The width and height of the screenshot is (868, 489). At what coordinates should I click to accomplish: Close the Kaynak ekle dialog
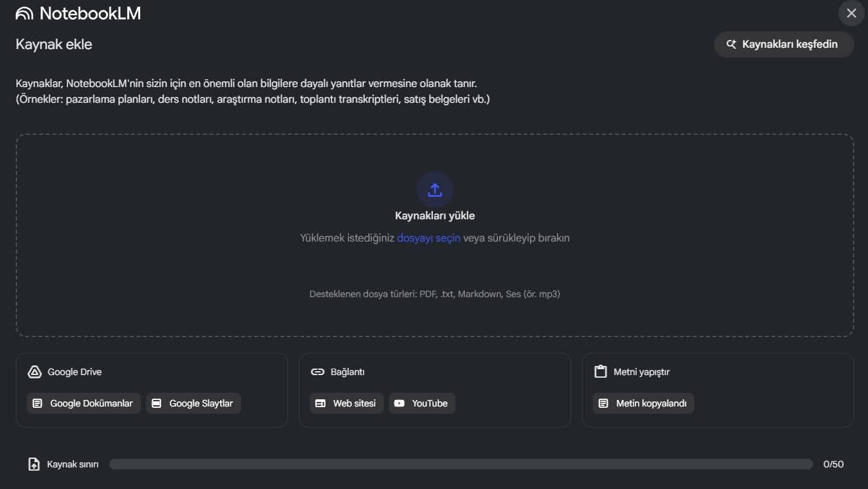click(x=851, y=13)
